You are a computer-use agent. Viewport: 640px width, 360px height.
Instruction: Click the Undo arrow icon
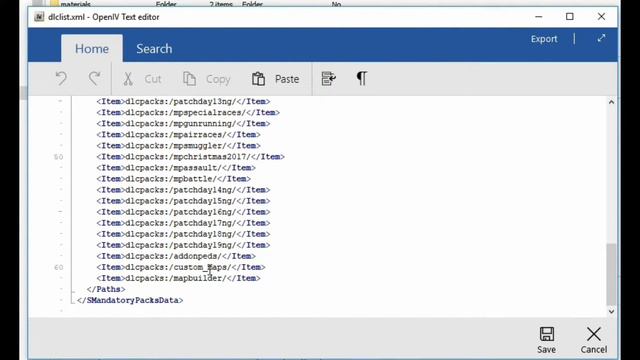click(61, 78)
